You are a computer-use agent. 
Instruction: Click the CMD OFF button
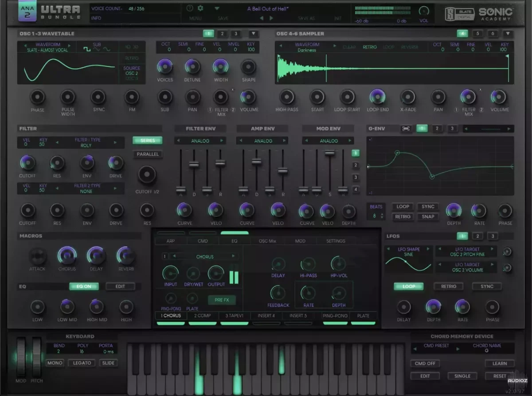click(425, 364)
